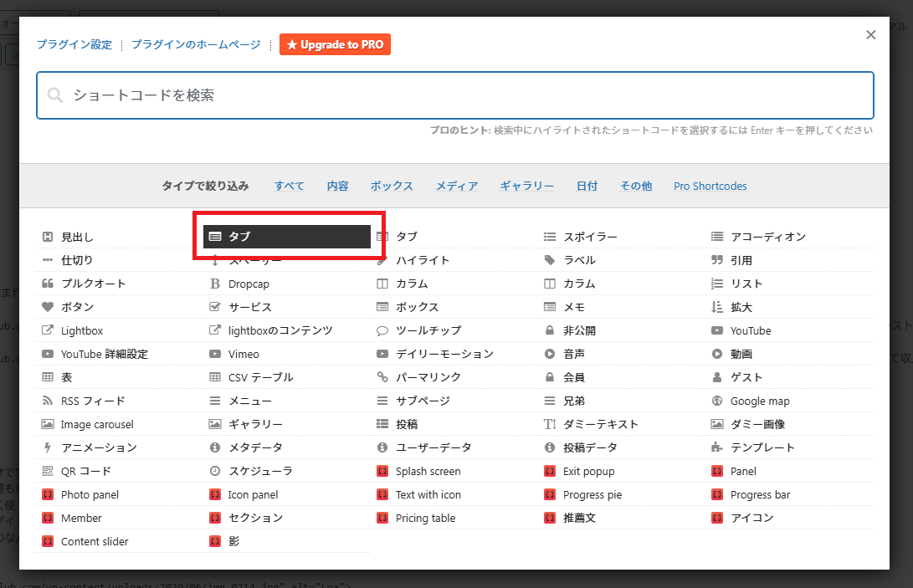Open the プラグイン設定 link
This screenshot has height=588, width=913.
pos(74,44)
